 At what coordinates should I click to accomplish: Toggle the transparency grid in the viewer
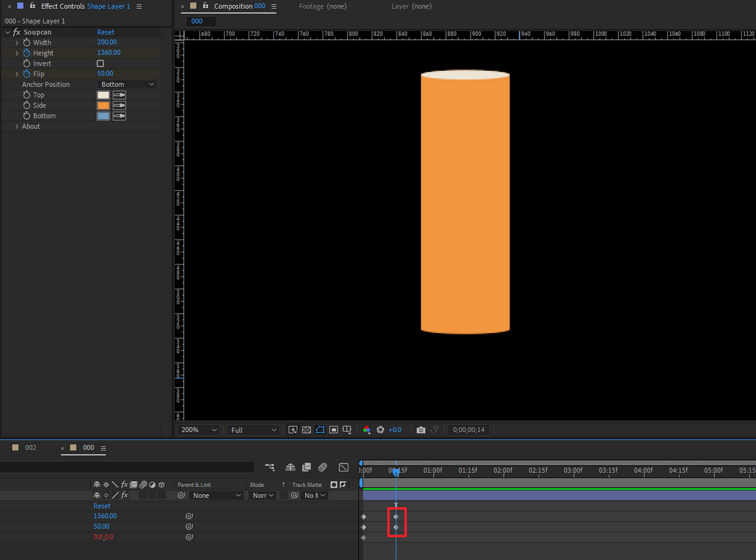tap(306, 430)
